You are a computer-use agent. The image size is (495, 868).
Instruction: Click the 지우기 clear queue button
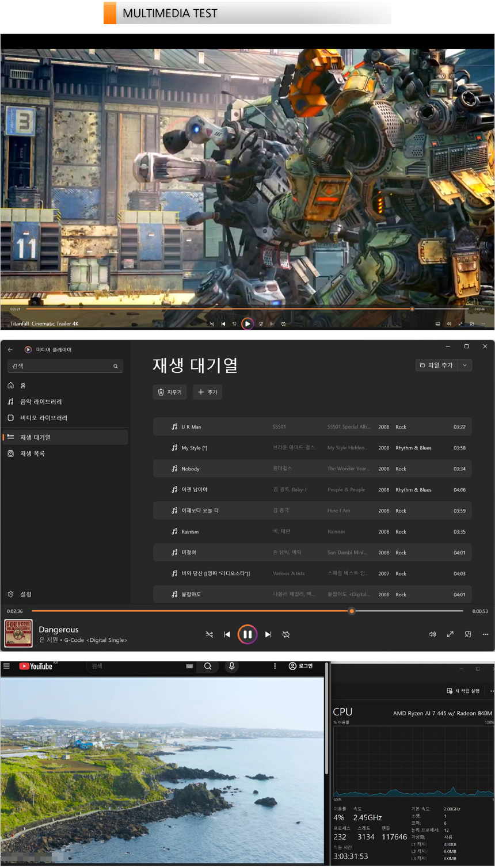(170, 392)
